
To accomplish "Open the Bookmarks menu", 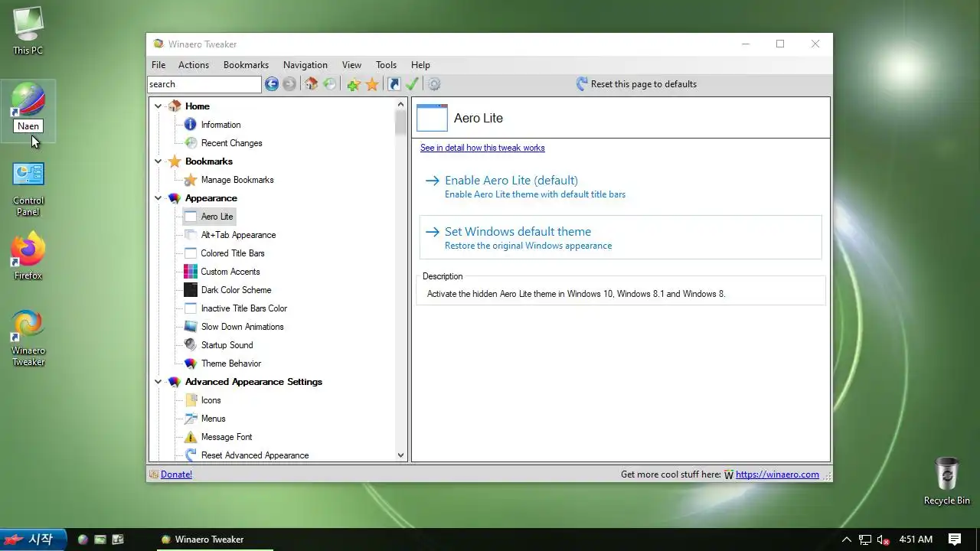I will [x=246, y=65].
